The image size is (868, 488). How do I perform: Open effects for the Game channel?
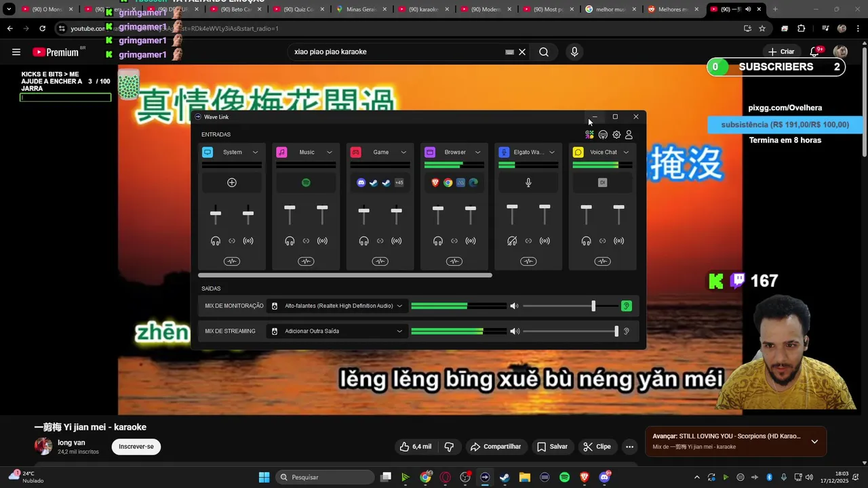380,262
